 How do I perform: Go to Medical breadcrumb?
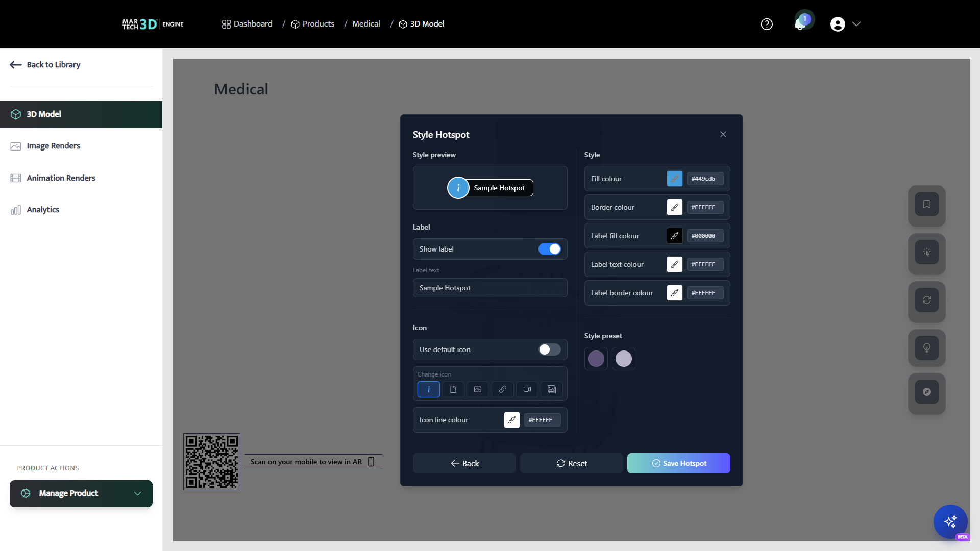tap(366, 24)
